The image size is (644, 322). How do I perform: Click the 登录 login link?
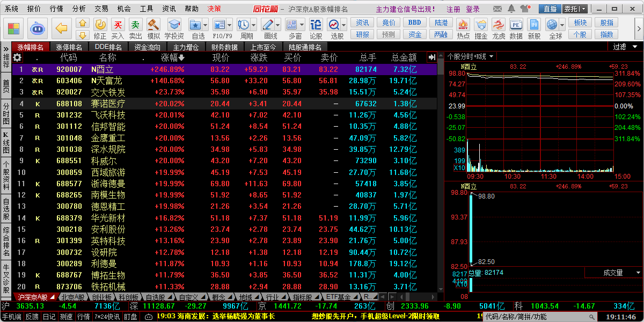[x=473, y=9]
